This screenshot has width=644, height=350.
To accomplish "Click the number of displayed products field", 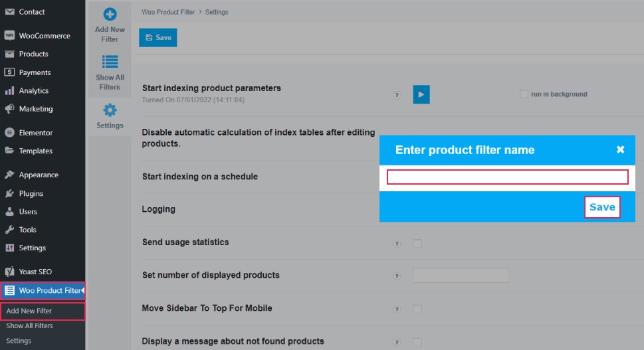I will [461, 276].
